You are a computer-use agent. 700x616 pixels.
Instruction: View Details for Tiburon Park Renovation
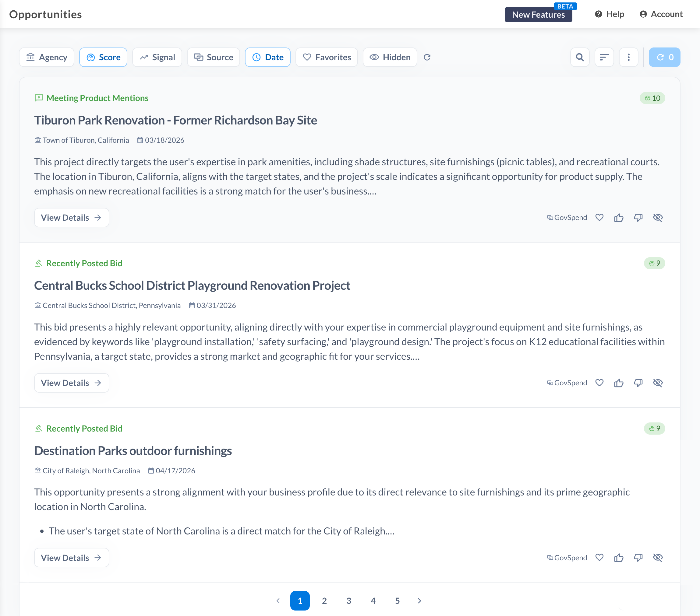coord(71,218)
